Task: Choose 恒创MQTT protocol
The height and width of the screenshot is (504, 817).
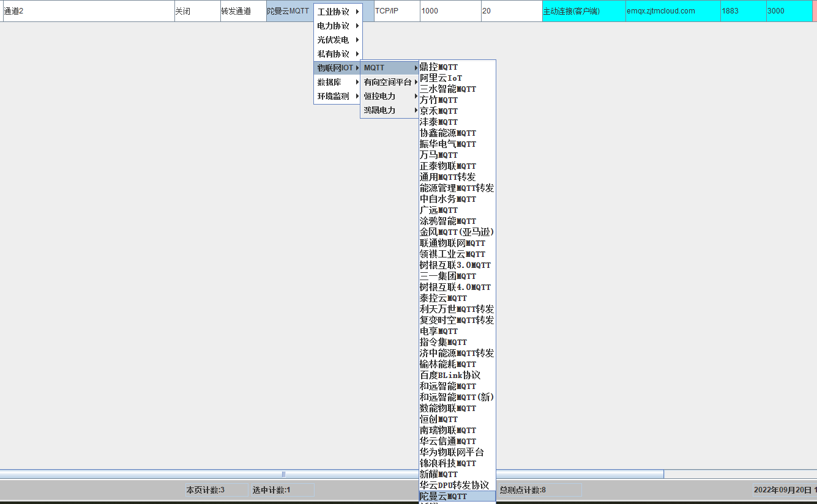Action: (457, 420)
